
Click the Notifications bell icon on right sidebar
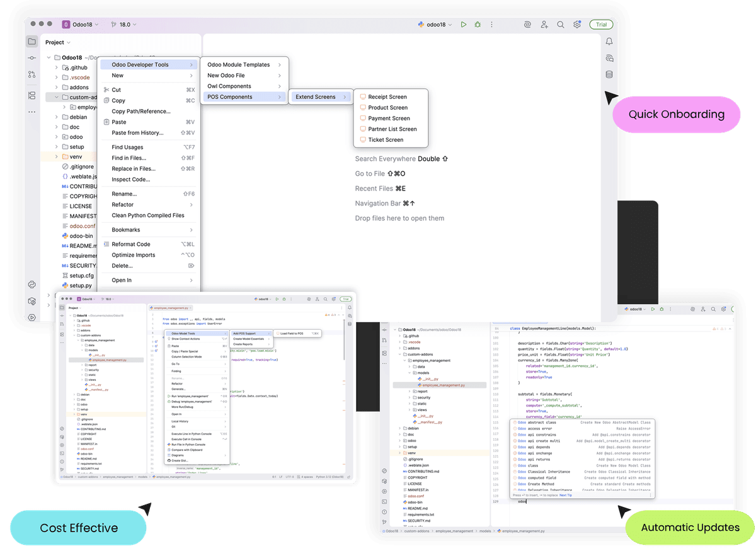coord(609,42)
